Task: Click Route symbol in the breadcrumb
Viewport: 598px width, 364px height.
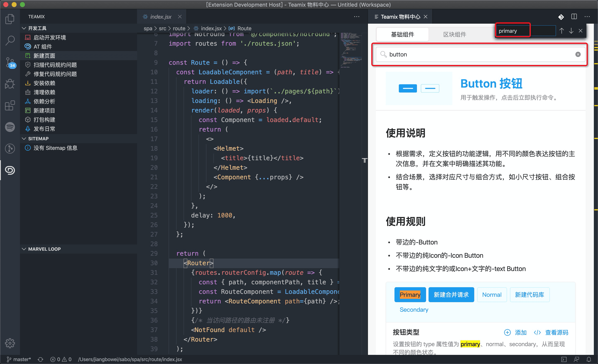Action: 244,28
